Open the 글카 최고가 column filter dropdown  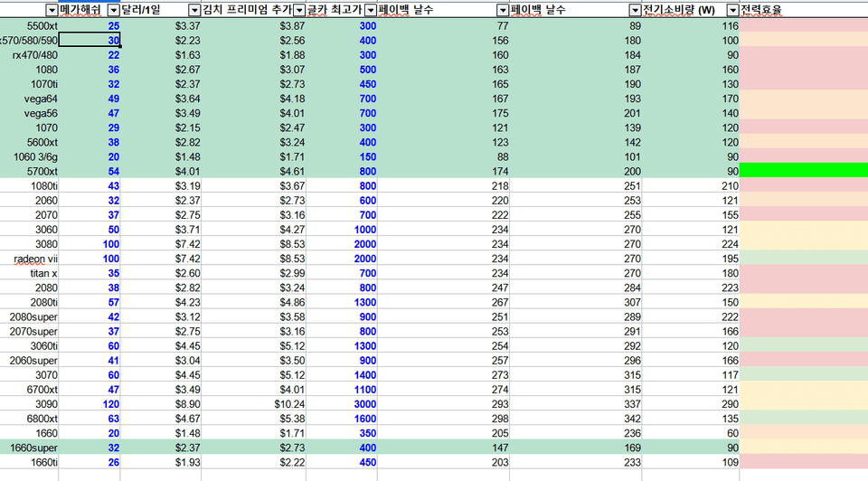pos(371,10)
